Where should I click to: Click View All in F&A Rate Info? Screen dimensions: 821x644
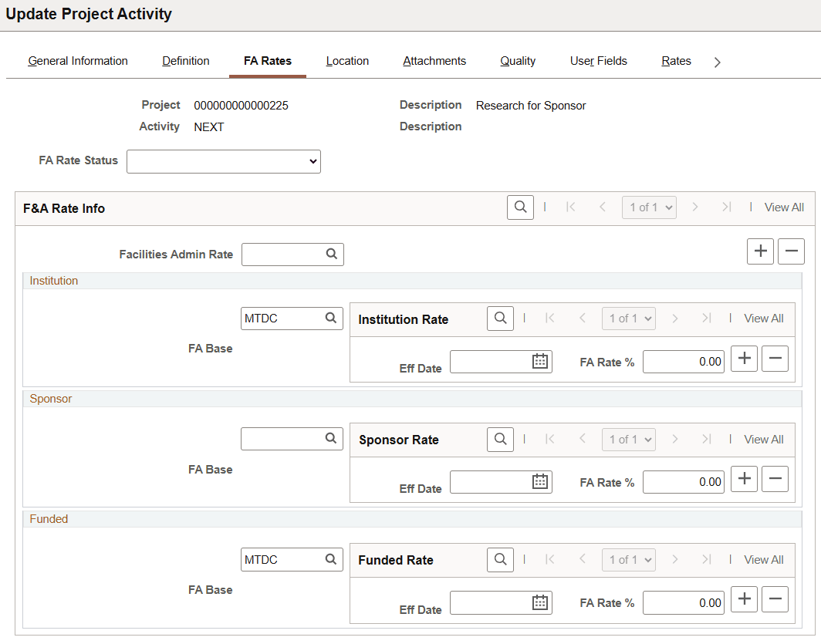(784, 207)
